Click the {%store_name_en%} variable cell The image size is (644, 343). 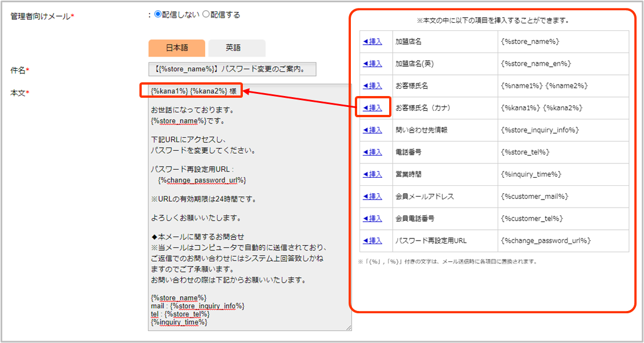(535, 63)
